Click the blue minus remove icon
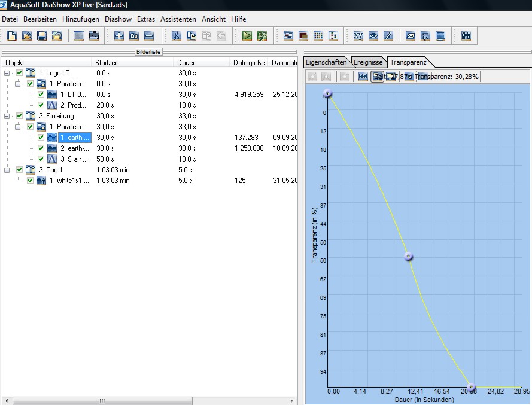 point(149,36)
